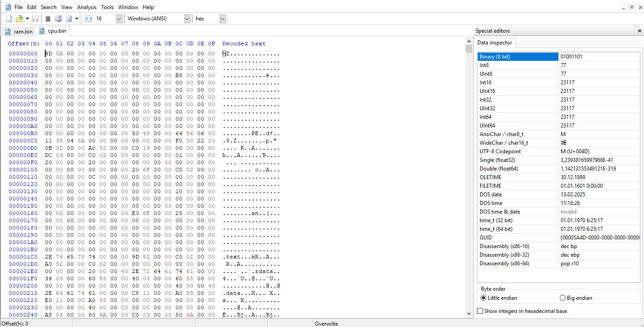Select the Binary (8 bit) row
Image resolution: width=644 pixels, height=327 pixels.
tap(558, 57)
